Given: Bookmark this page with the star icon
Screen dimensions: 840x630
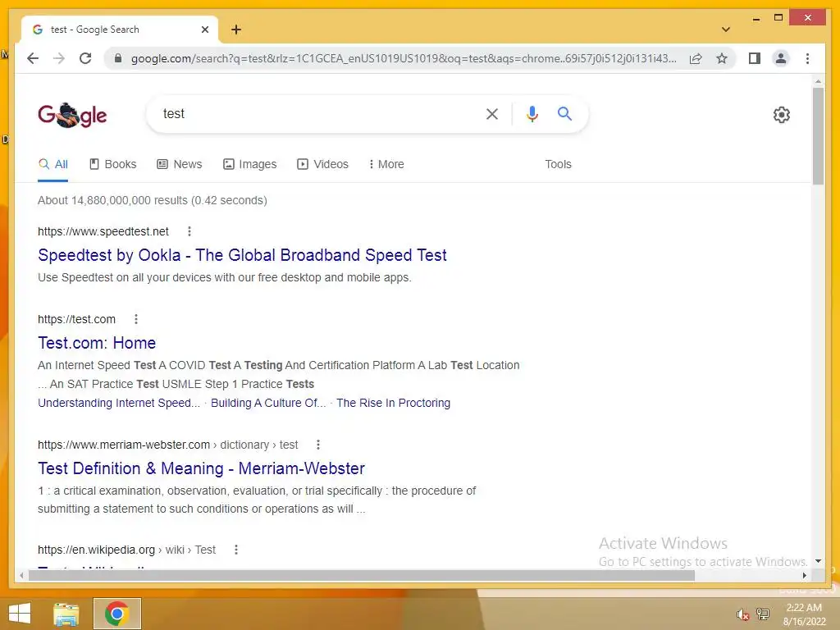Looking at the screenshot, I should [722, 58].
